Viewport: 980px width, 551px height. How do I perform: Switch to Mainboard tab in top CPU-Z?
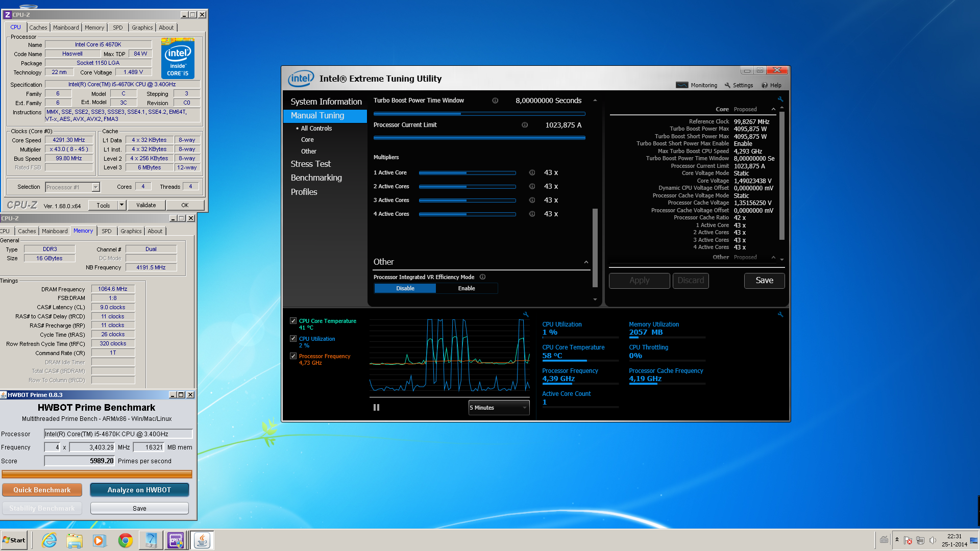click(66, 28)
